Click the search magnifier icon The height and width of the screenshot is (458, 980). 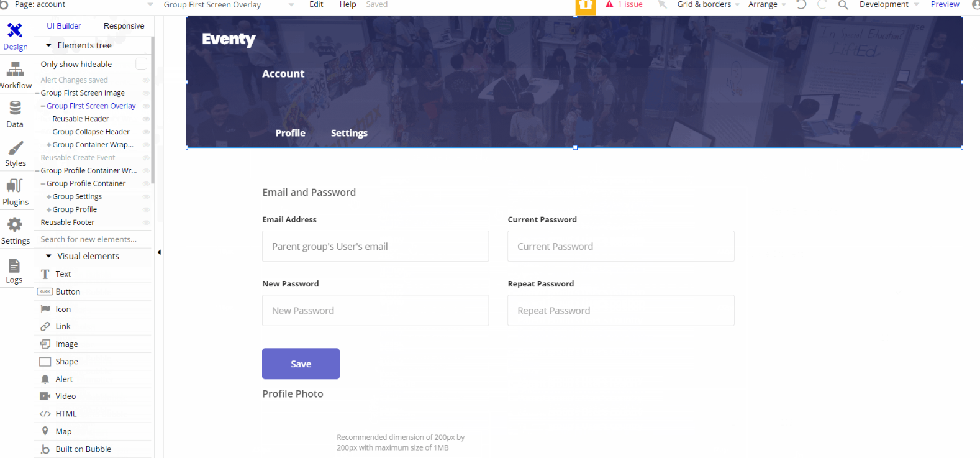click(843, 5)
